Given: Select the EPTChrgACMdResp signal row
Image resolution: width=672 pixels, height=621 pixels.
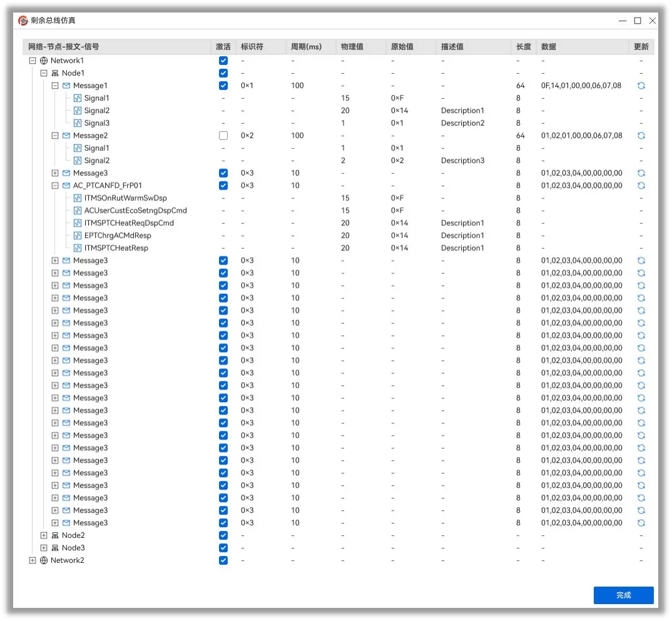Looking at the screenshot, I should [339, 236].
